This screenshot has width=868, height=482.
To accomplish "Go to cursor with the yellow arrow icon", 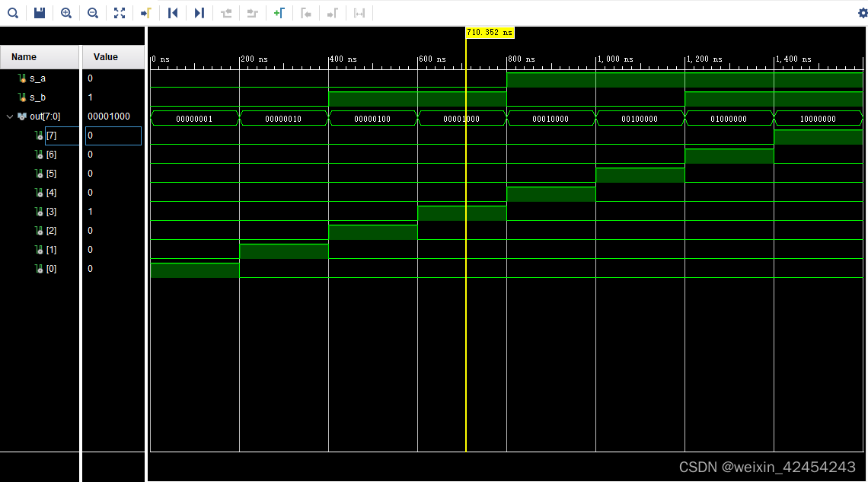I will [x=145, y=13].
